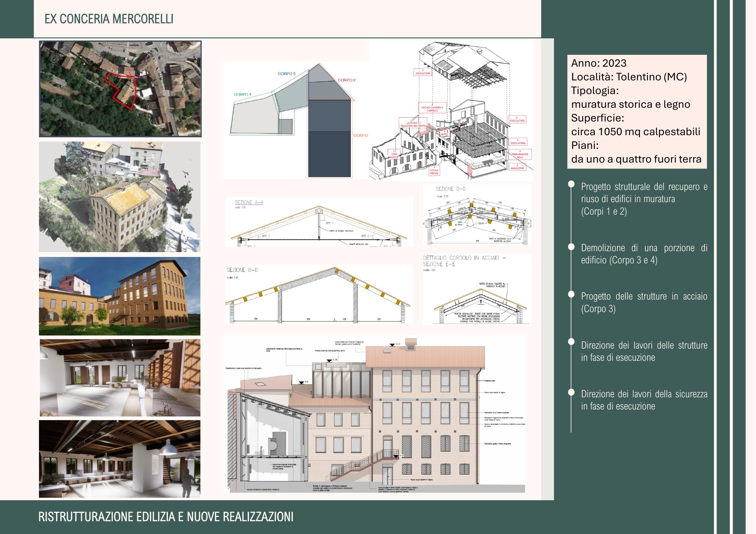Click 'circa 1050 mq calpestabili' text

click(636, 132)
